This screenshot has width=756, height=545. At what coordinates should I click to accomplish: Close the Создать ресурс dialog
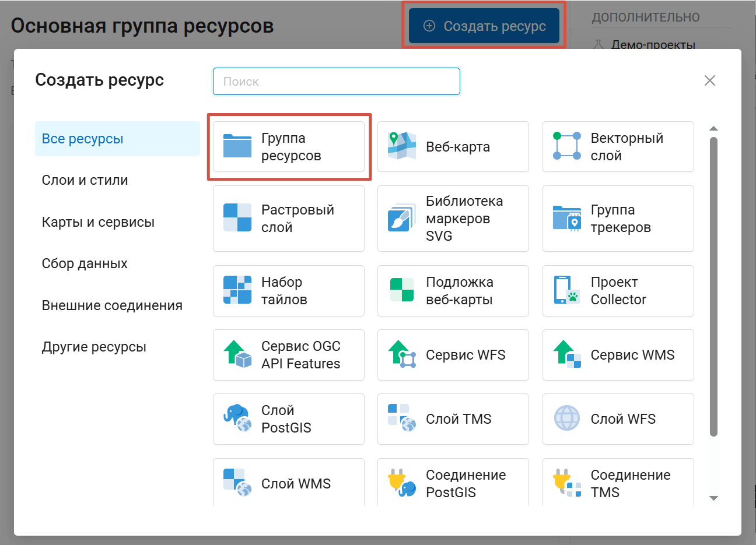pyautogui.click(x=709, y=80)
